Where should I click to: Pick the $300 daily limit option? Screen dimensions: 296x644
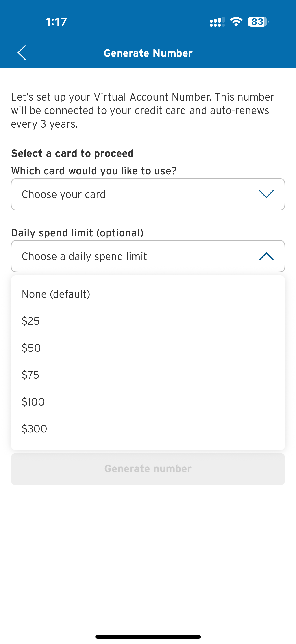coord(35,429)
